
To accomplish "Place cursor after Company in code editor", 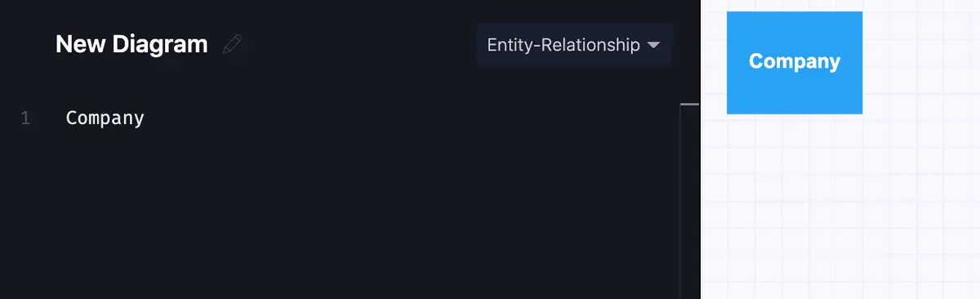I will (145, 118).
